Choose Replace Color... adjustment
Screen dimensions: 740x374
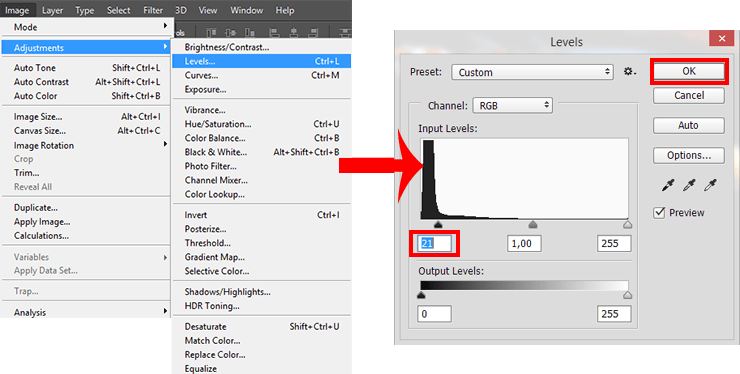(x=261, y=355)
